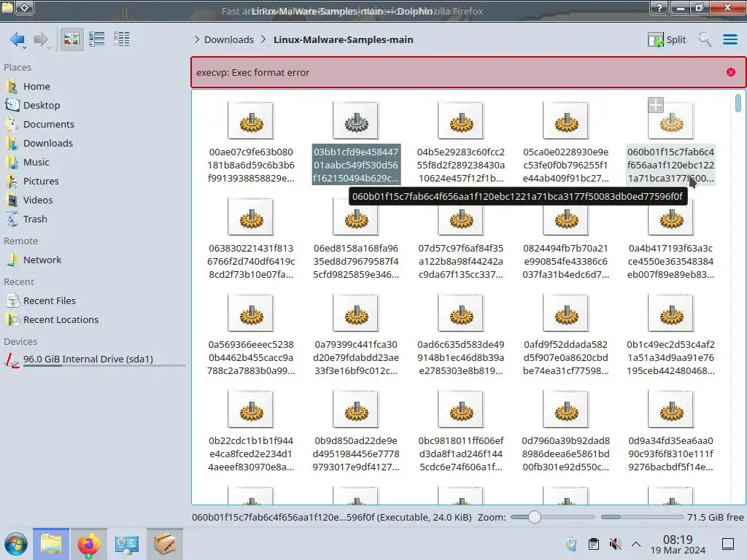The height and width of the screenshot is (560, 747).
Task: Select file icon 0a79399c441fca30
Action: point(356,314)
